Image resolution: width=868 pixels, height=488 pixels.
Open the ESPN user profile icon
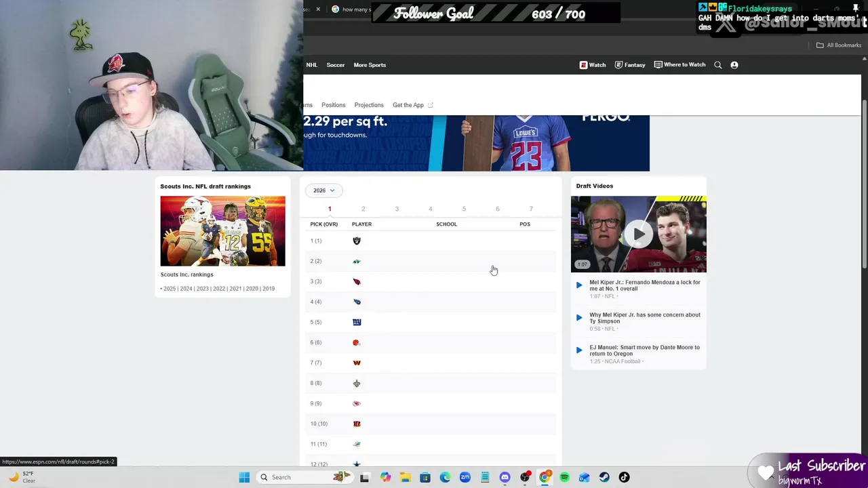[x=734, y=65]
